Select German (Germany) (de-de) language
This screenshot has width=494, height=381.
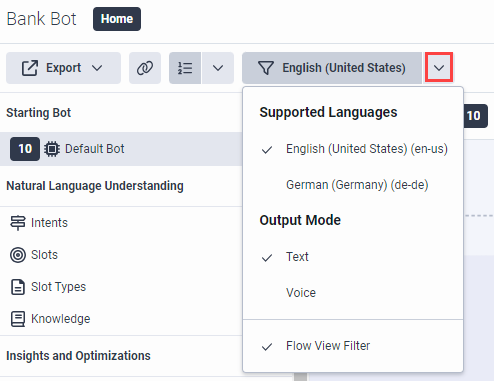pyautogui.click(x=353, y=185)
